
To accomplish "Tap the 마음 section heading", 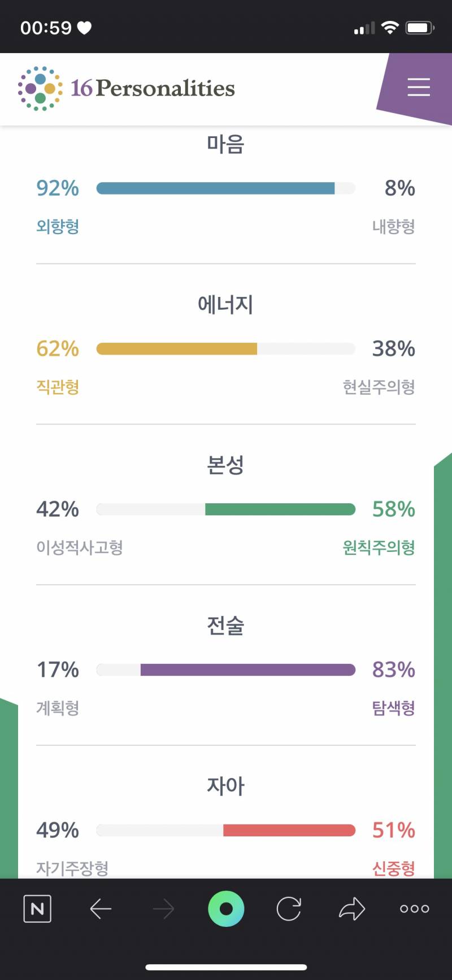I will 226,145.
